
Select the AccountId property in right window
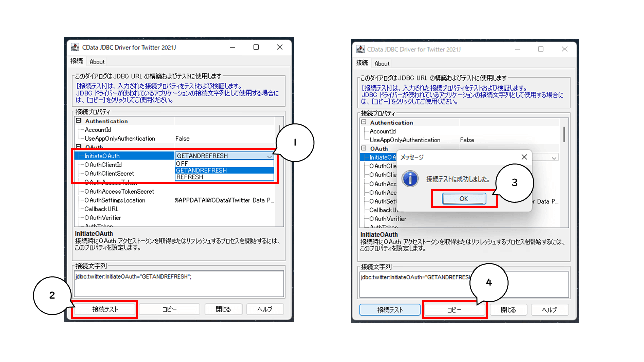(x=383, y=131)
